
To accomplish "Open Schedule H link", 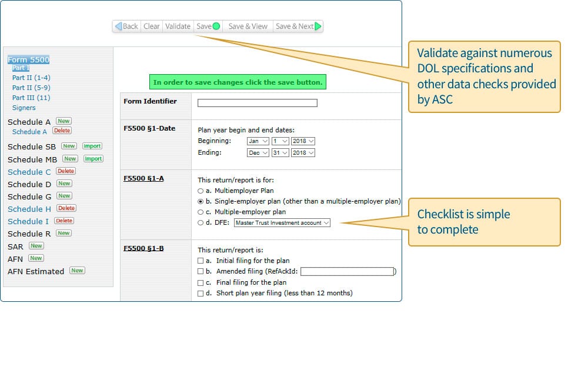I will coord(29,209).
